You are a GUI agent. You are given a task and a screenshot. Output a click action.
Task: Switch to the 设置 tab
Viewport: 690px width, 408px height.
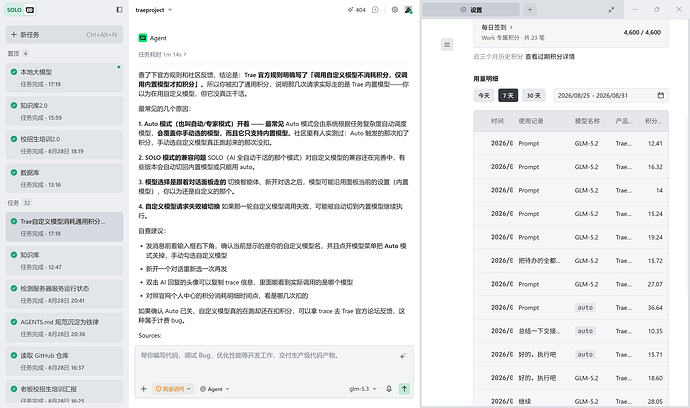pyautogui.click(x=471, y=10)
